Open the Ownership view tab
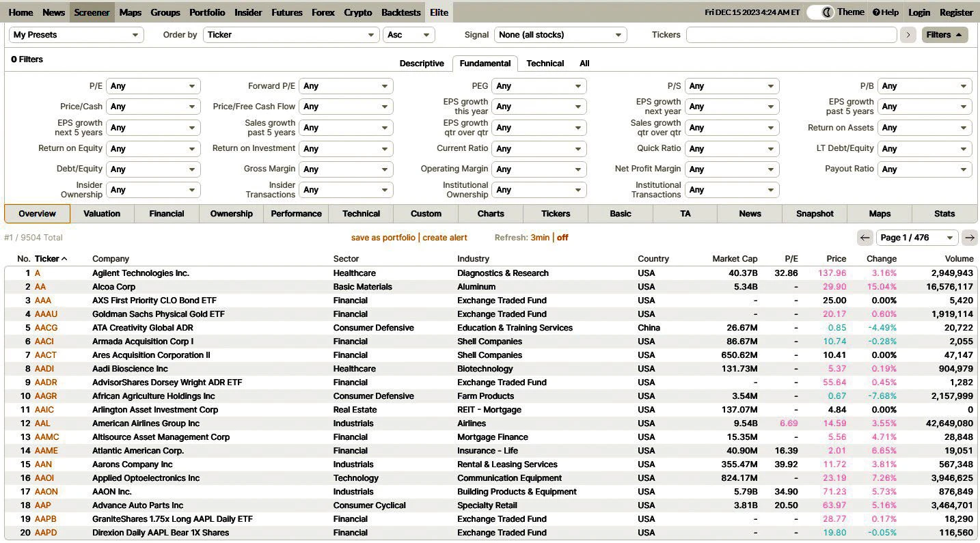The width and height of the screenshot is (980, 543). 232,214
